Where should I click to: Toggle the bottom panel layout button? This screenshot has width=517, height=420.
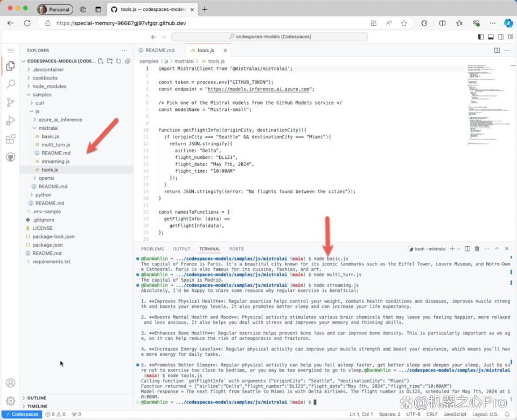click(491, 37)
